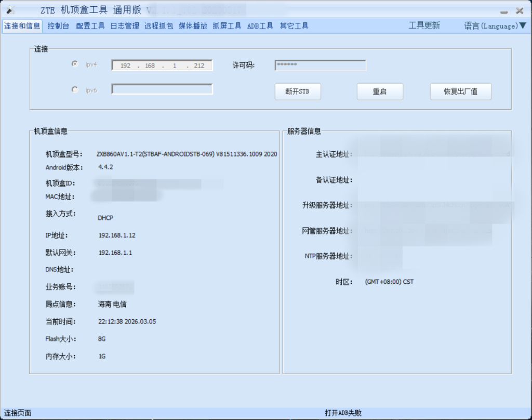Select the ipv6 radio button
Screen dimensions: 532x420
(75, 90)
